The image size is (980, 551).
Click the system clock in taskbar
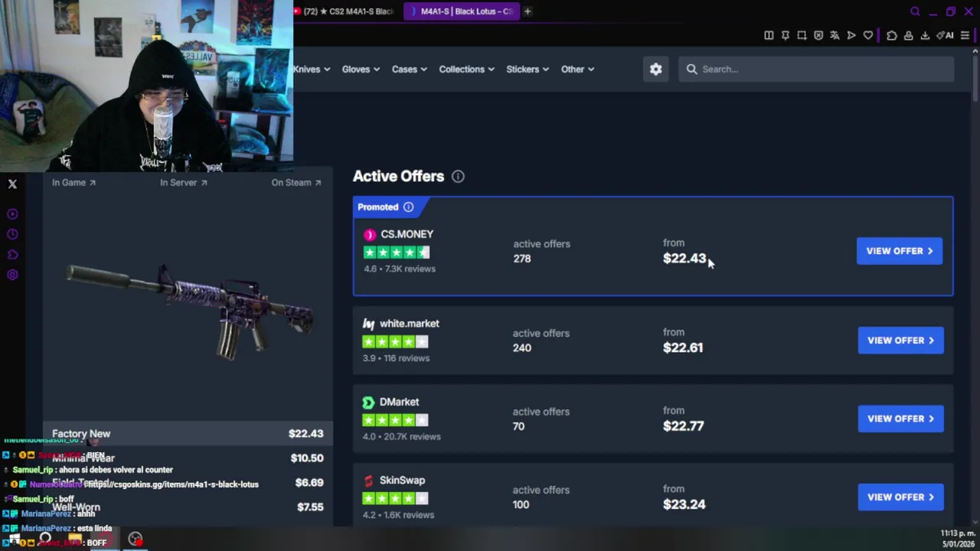(958, 538)
